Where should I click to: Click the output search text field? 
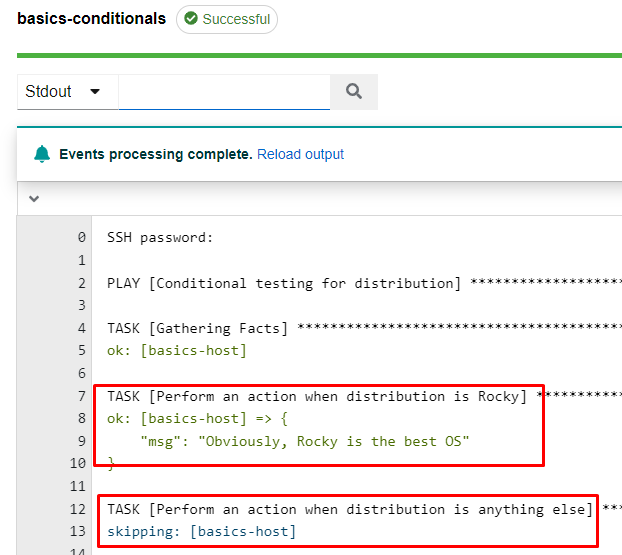click(224, 91)
